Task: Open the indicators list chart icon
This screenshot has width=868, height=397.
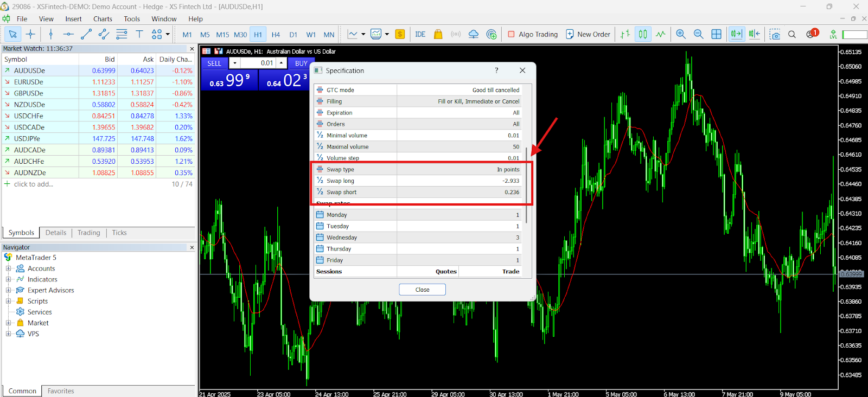Action: [353, 34]
